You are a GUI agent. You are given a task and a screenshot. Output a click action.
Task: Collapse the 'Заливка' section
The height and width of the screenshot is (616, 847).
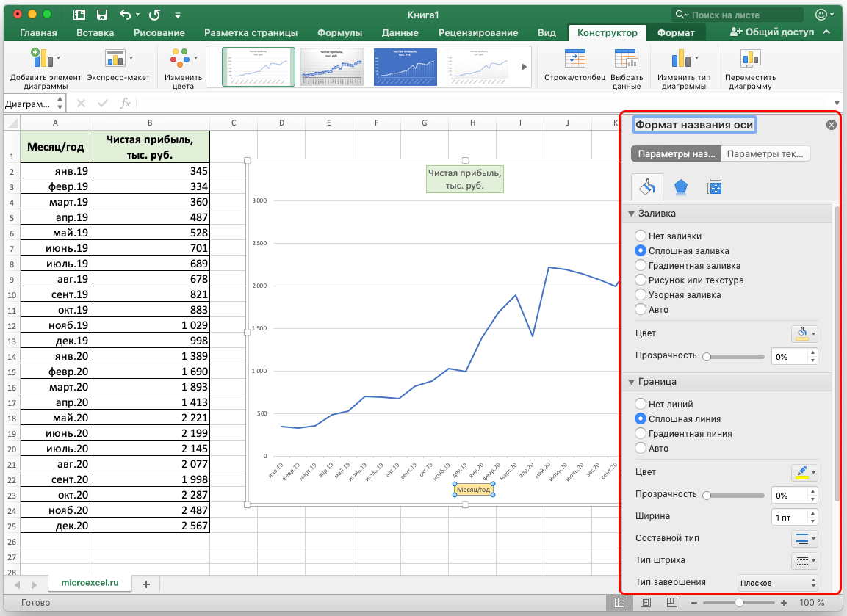[631, 214]
